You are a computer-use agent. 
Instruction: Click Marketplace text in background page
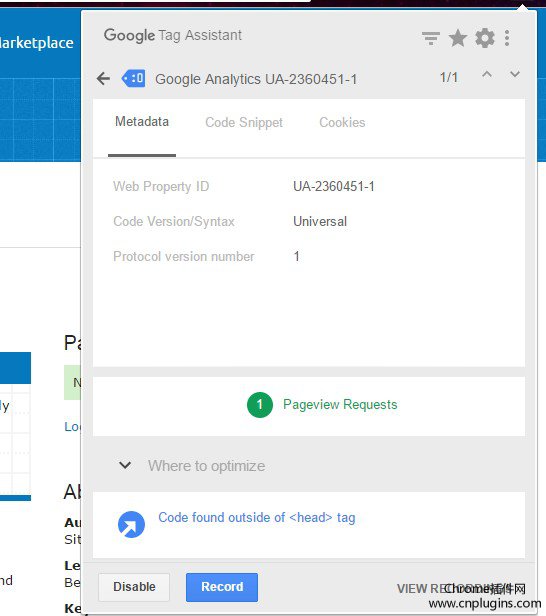(37, 42)
